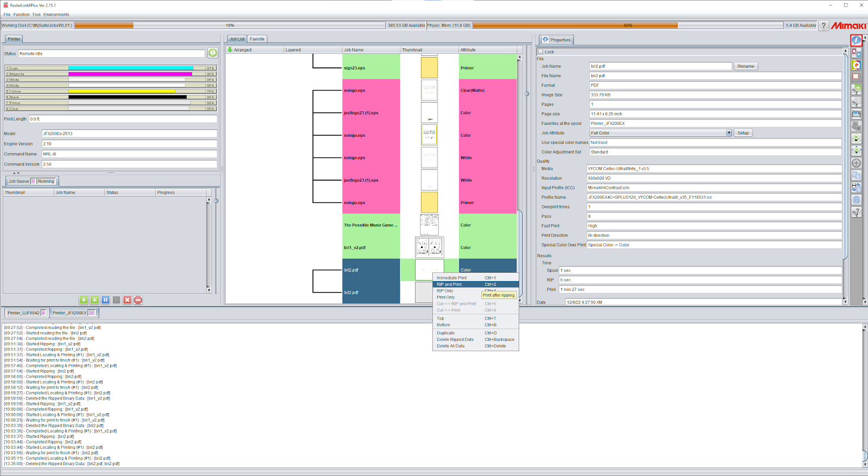This screenshot has height=476, width=868.
Task: Choose Duplicate in context menu
Action: pos(475,333)
